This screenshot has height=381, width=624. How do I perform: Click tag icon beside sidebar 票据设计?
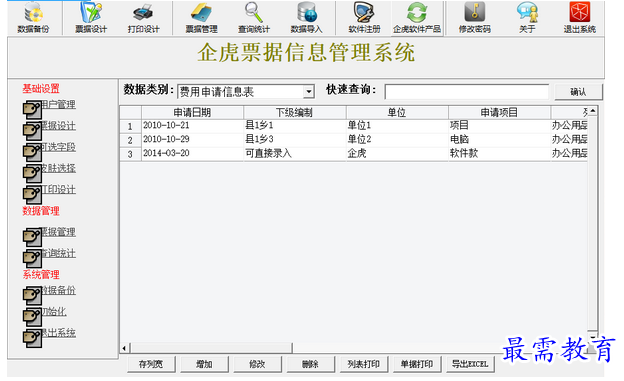pos(32,131)
